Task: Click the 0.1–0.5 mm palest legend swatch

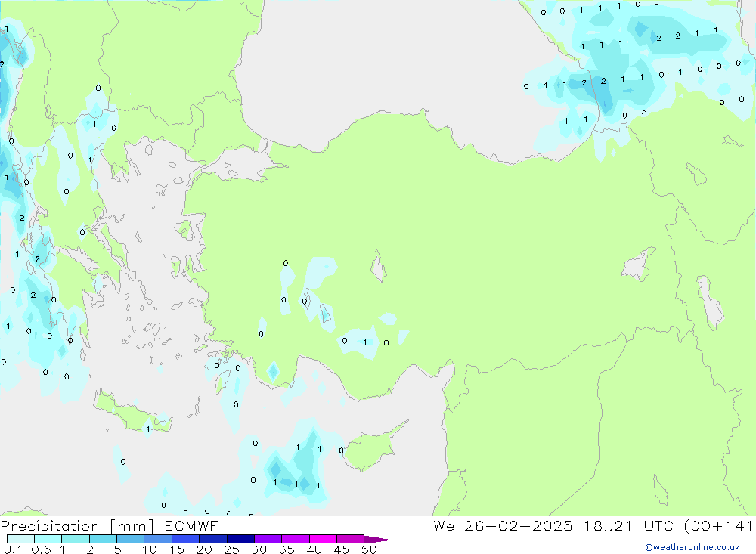Action: coord(20,539)
